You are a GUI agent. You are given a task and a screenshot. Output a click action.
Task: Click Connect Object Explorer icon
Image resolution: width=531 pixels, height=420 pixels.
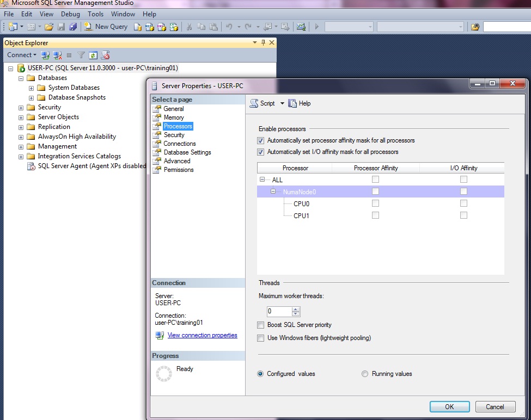tap(45, 55)
